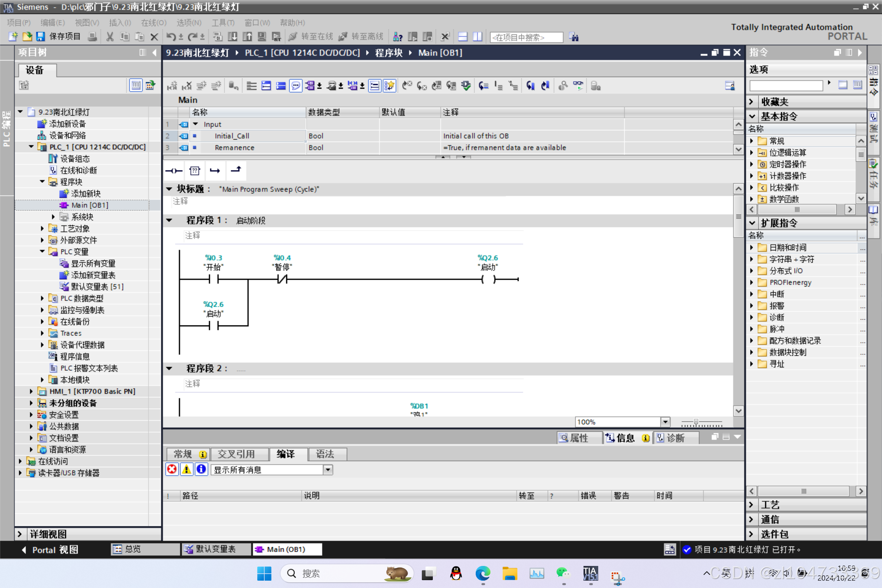
Task: Open the message filter dropdown
Action: tap(328, 470)
